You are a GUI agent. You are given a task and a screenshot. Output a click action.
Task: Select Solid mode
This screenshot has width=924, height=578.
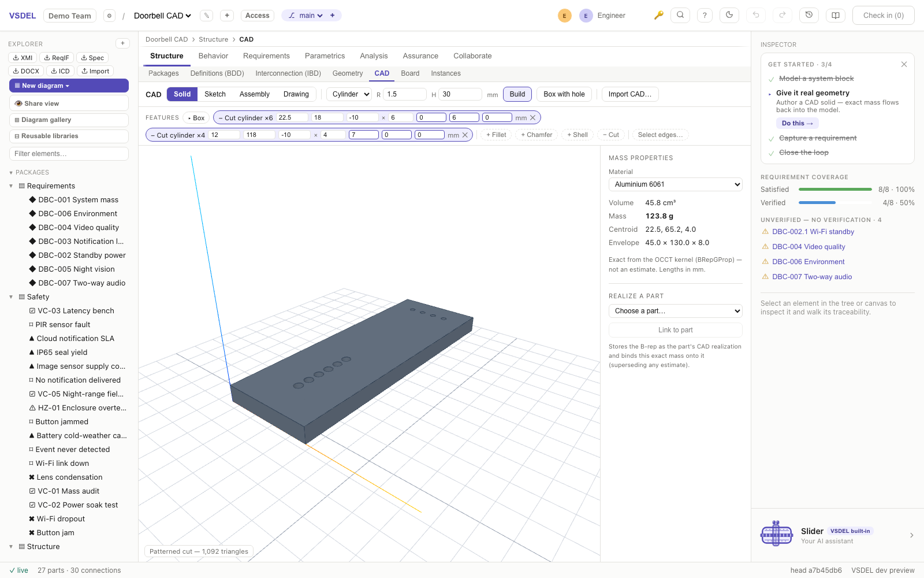click(x=182, y=94)
